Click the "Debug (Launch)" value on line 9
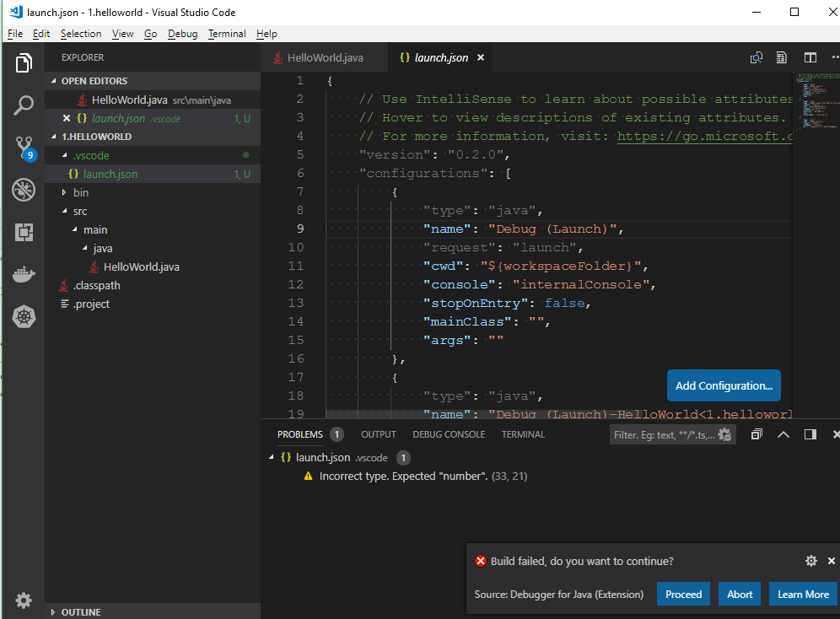This screenshot has height=619, width=840. tap(552, 229)
